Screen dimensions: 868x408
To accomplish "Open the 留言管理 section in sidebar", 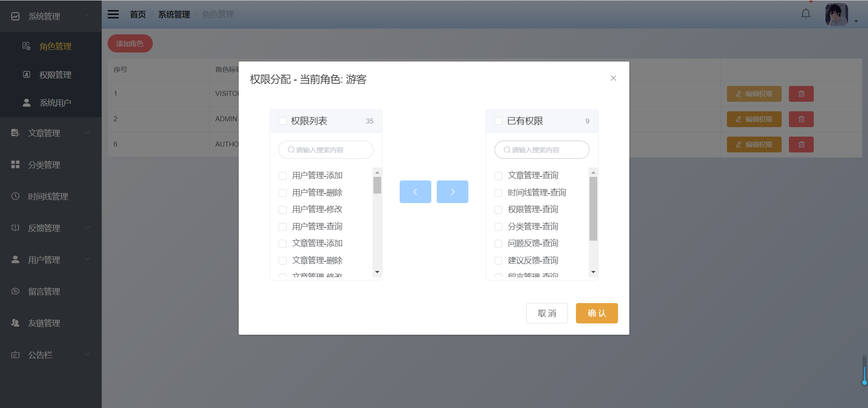I will [x=15, y=291].
